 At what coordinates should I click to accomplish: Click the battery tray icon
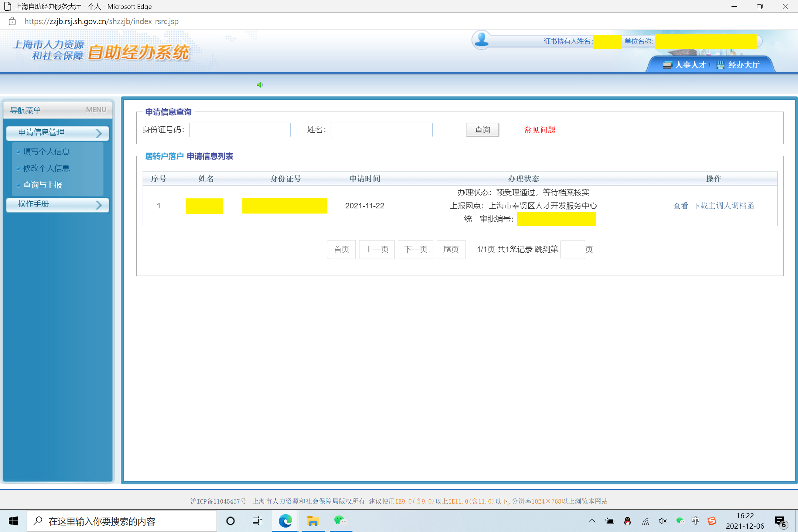click(610, 521)
